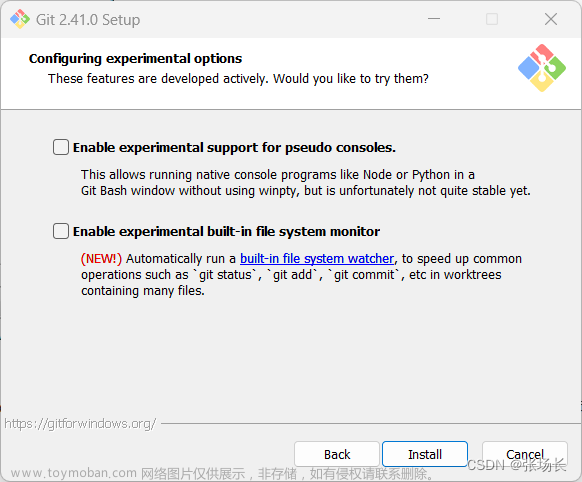582x482 pixels.
Task: Click the 'Git 2.41.0 Setup' title text
Action: click(88, 20)
